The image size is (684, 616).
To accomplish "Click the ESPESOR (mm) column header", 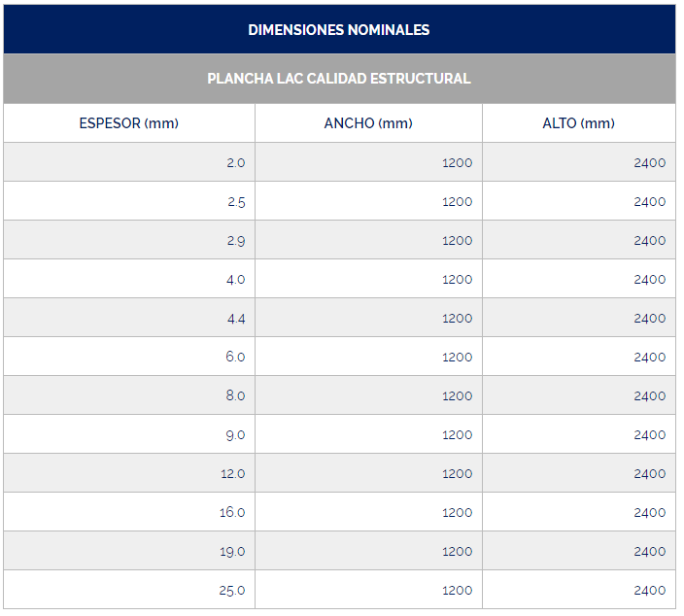I will 129,123.
